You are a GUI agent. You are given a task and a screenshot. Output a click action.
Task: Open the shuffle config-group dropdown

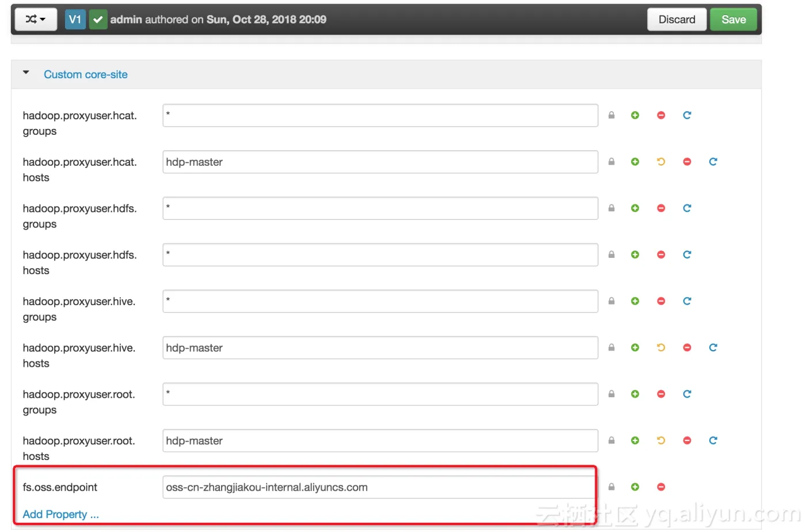click(36, 19)
